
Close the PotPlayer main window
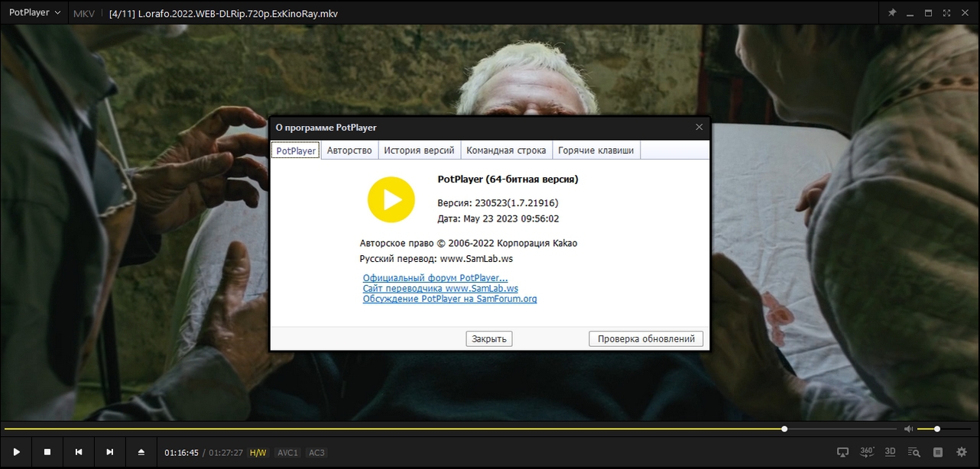pyautogui.click(x=966, y=13)
